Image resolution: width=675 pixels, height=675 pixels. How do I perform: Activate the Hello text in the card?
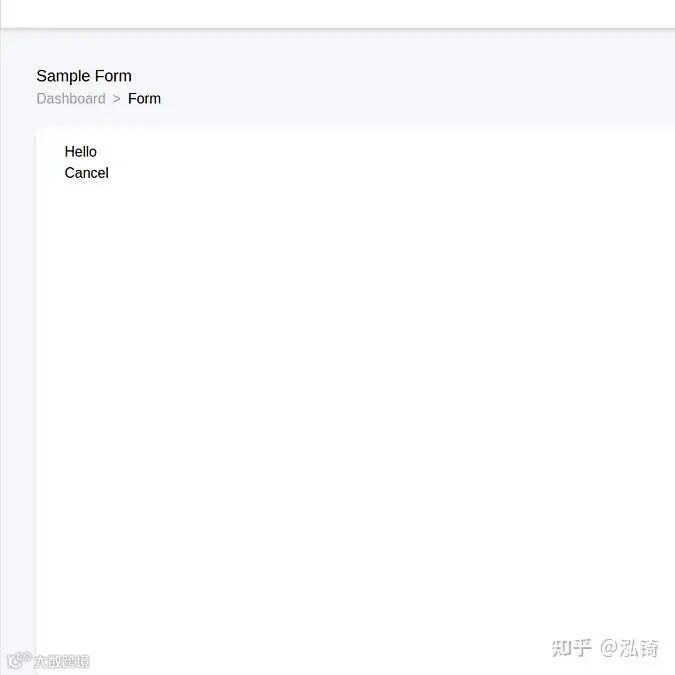pyautogui.click(x=81, y=152)
